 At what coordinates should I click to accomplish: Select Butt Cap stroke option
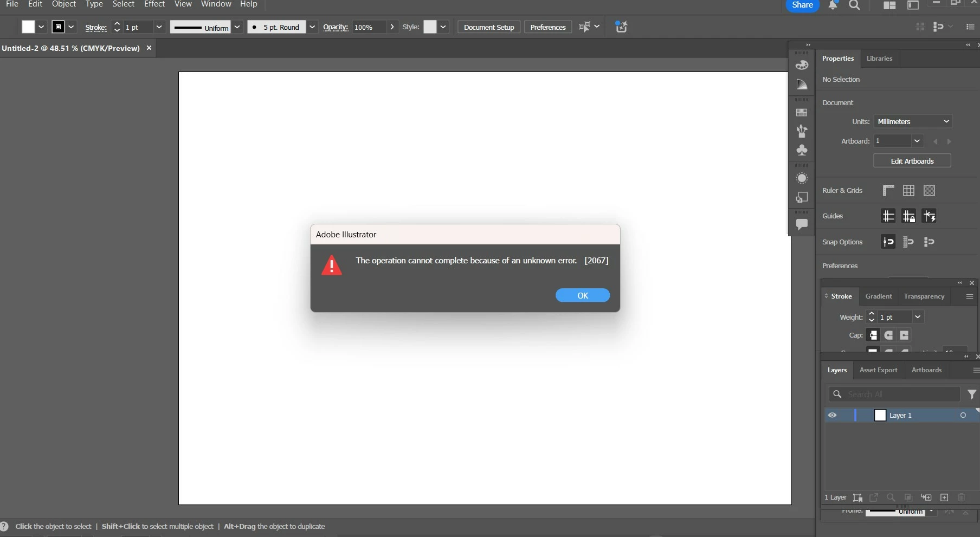pyautogui.click(x=873, y=335)
